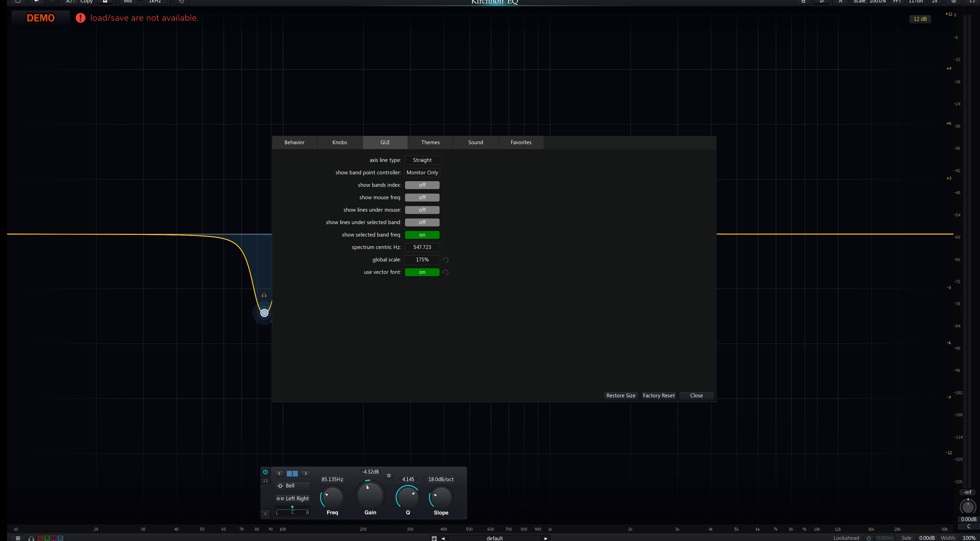980x541 pixels.
Task: Click the FFT button in top bar
Action: click(897, 2)
